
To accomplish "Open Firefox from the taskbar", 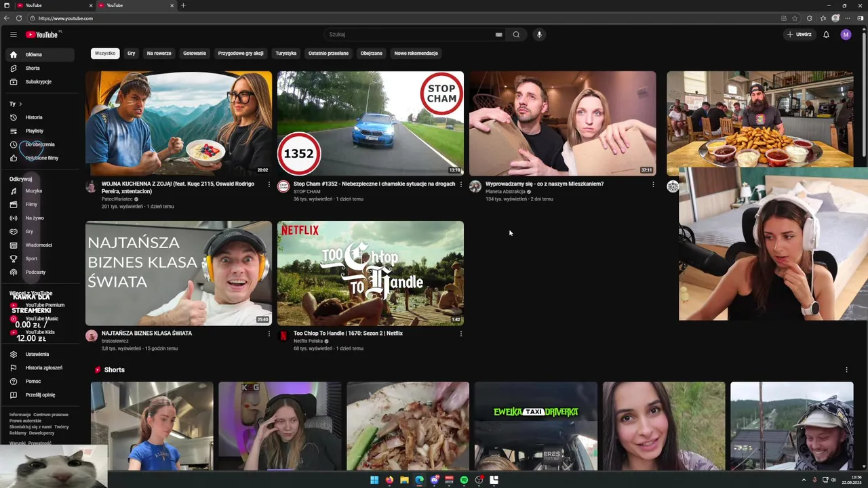I will point(389,480).
